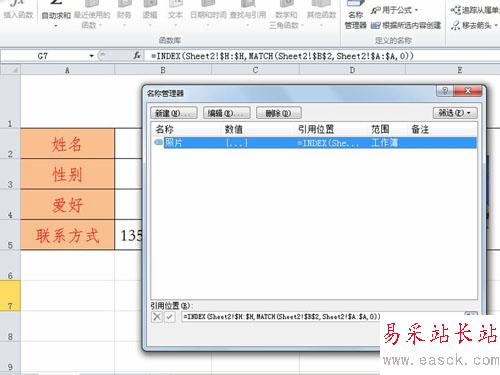The image size is (500, 375).
Task: Select column B header
Action: tap(163, 70)
